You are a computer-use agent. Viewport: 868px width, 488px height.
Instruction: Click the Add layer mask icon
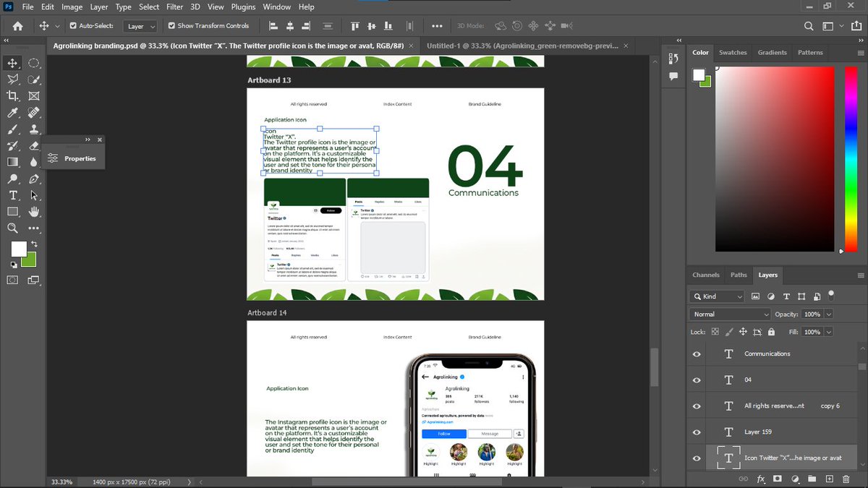(778, 479)
